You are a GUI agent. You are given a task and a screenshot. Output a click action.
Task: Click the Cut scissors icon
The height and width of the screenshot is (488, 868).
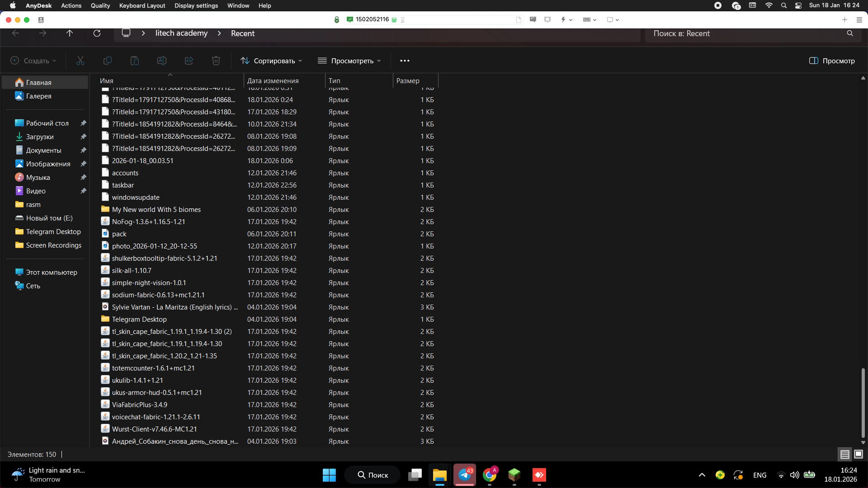(x=80, y=61)
